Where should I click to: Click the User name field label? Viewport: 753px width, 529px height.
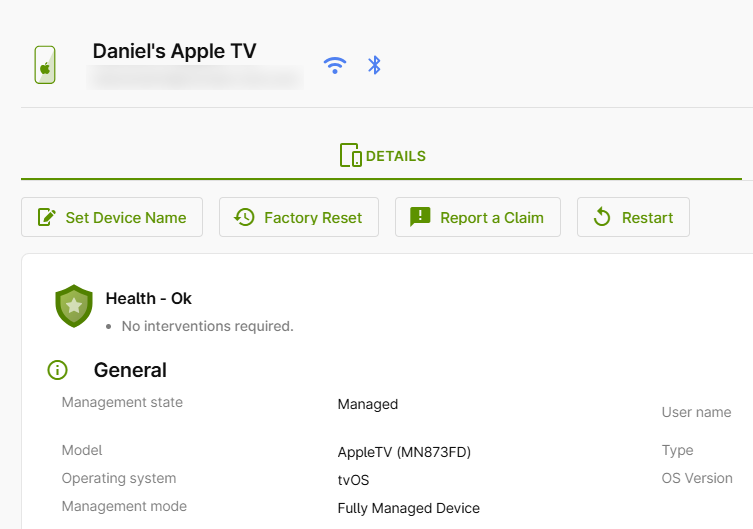(696, 412)
